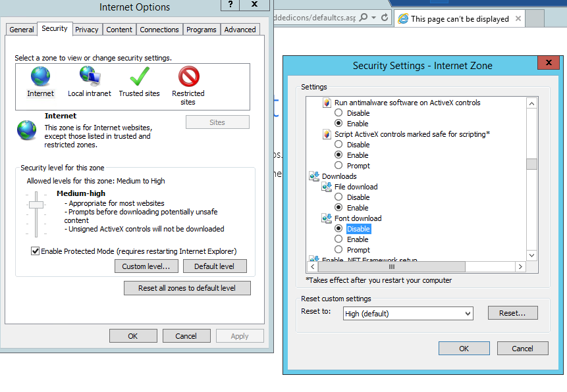The width and height of the screenshot is (567, 392).
Task: Enable File download
Action: tap(338, 207)
